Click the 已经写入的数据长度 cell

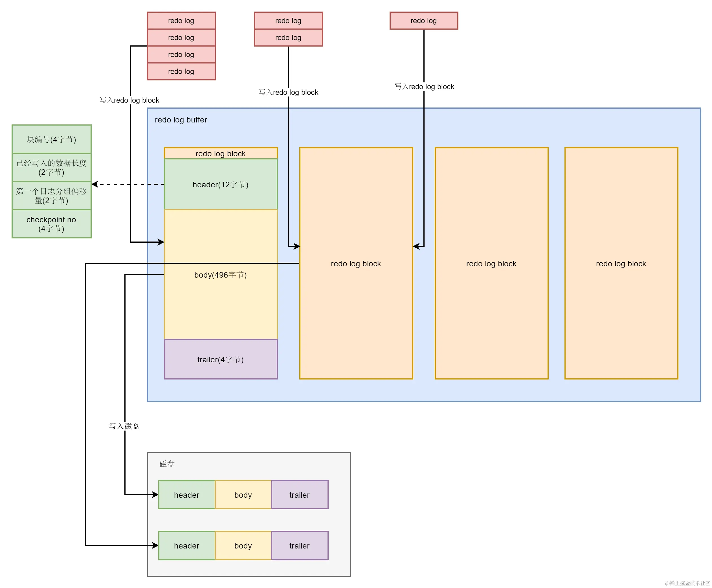[x=51, y=167]
